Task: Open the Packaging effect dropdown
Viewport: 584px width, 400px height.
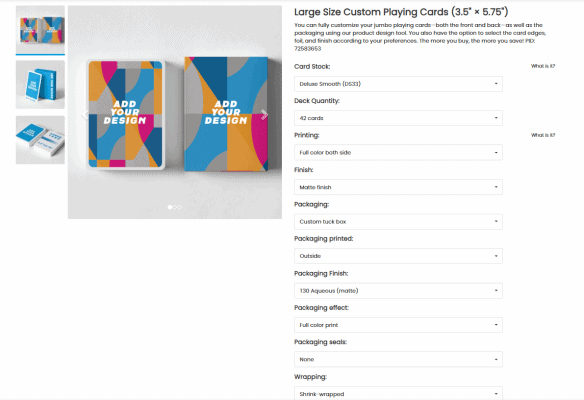Action: [398, 325]
